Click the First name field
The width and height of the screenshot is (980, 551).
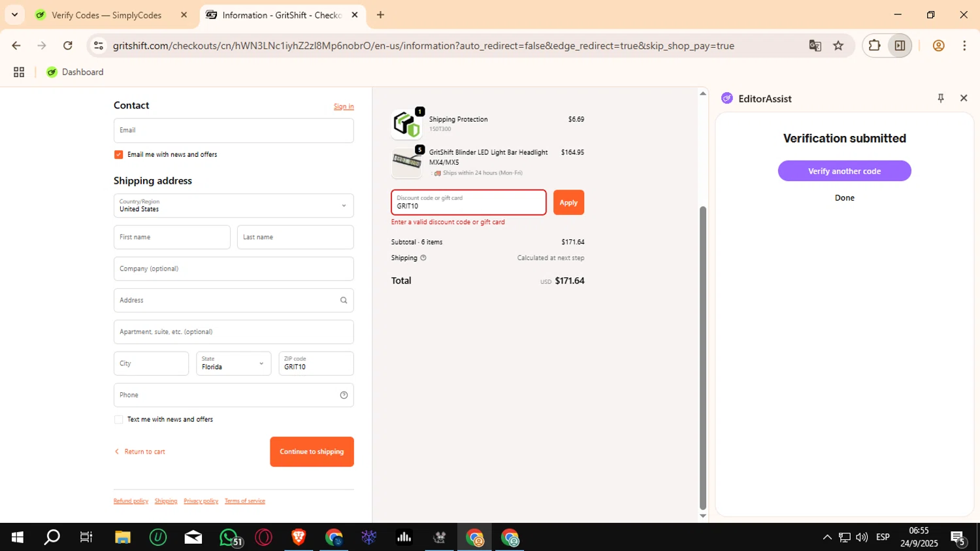pyautogui.click(x=172, y=237)
